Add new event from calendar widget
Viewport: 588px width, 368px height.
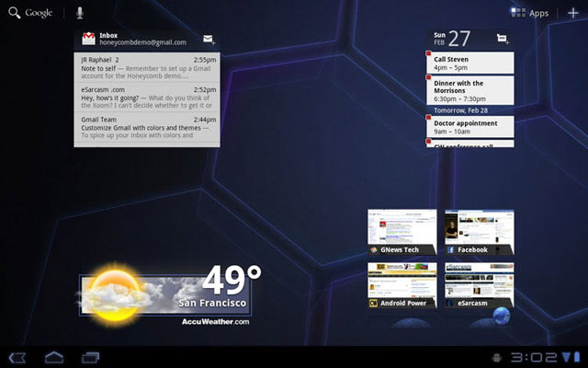(x=502, y=39)
